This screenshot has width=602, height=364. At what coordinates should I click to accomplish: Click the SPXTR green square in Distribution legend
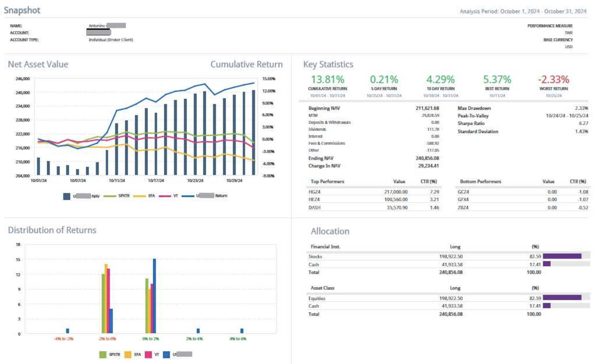[x=103, y=355]
